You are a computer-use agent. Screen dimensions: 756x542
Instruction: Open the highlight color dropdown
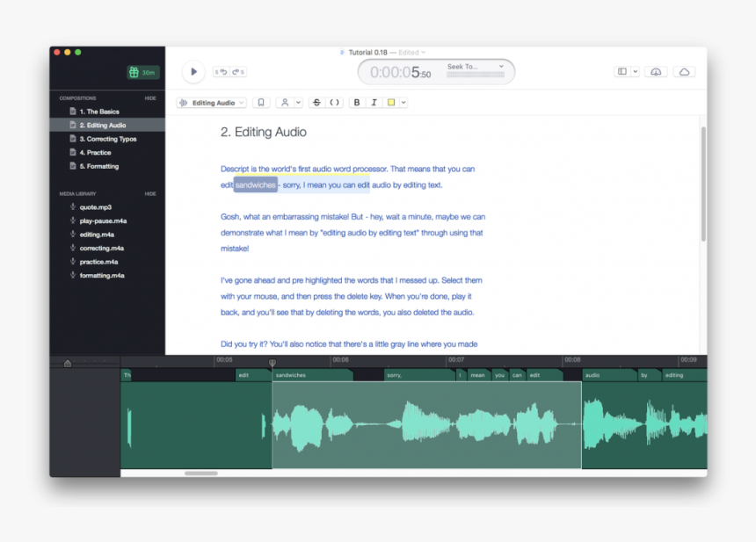coord(402,102)
